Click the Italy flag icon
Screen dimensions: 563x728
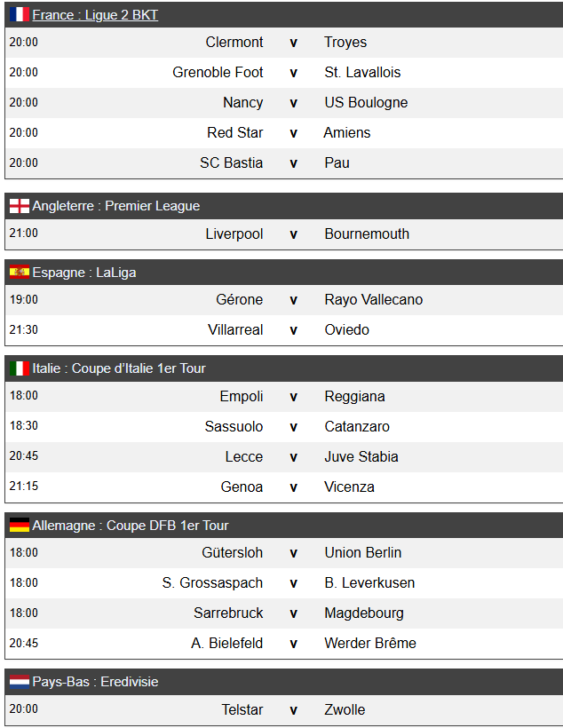[20, 368]
